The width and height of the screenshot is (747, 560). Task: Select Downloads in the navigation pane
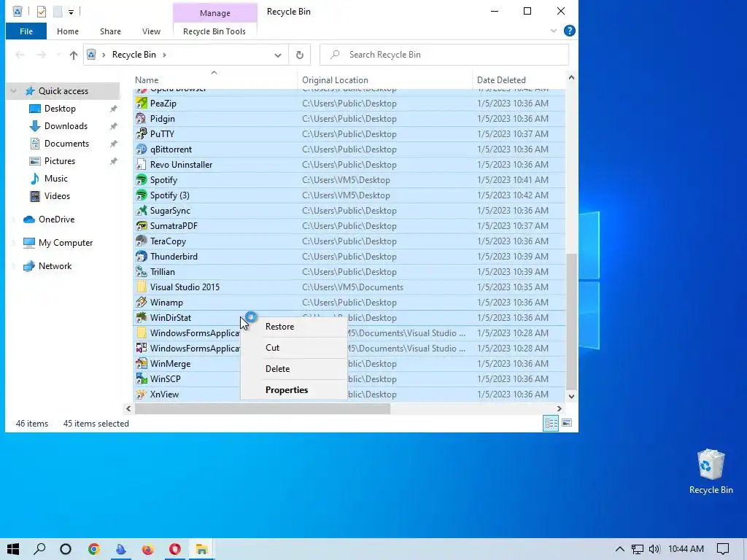tap(66, 125)
